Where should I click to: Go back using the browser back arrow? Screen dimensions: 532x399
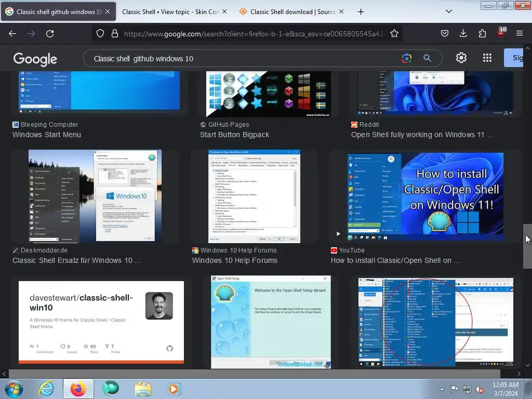coord(12,34)
